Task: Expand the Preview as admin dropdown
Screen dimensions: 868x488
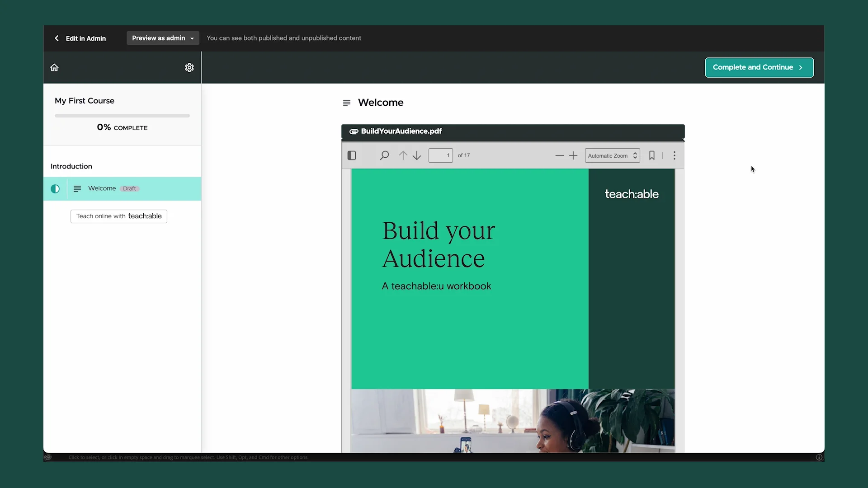Action: [163, 38]
